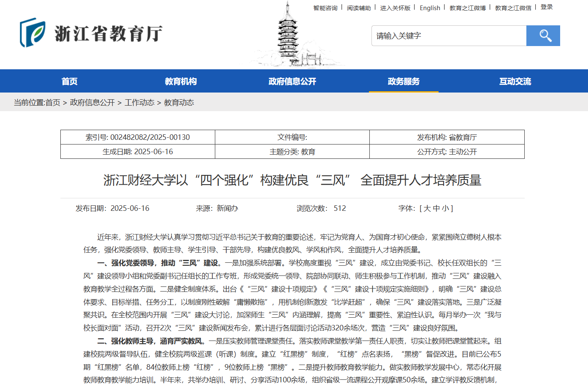Screen dimensions: 588x387
Task: Click 公开方式: 主动公开 cell
Action: [447, 152]
